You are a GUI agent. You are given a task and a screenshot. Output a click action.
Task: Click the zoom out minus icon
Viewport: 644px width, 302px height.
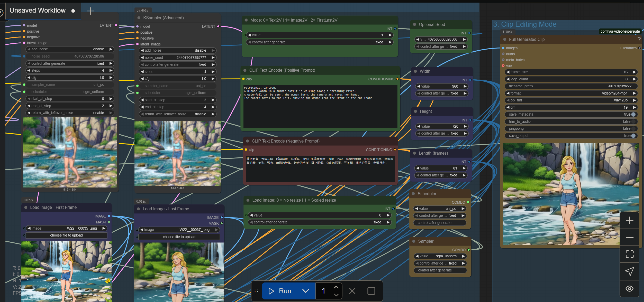(629, 237)
